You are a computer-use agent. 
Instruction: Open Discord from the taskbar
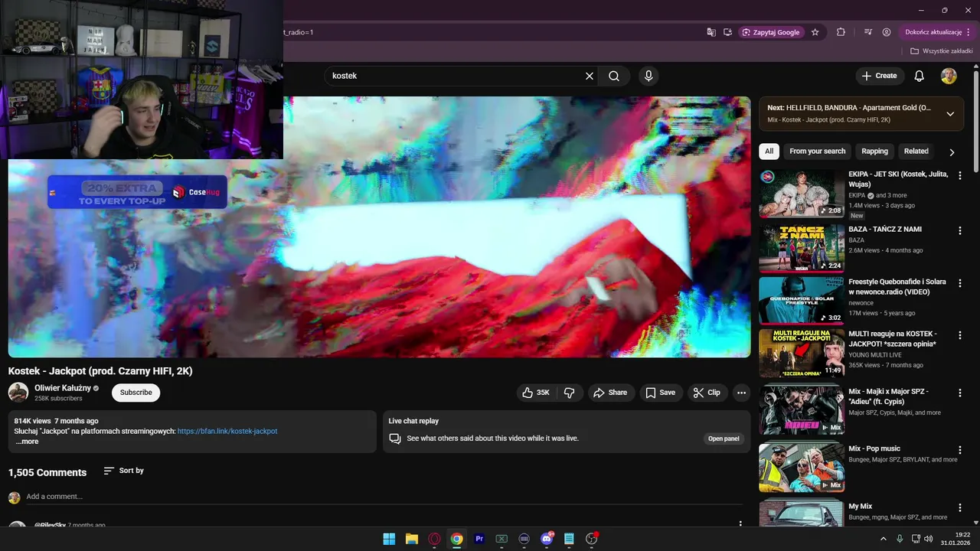pyautogui.click(x=547, y=539)
